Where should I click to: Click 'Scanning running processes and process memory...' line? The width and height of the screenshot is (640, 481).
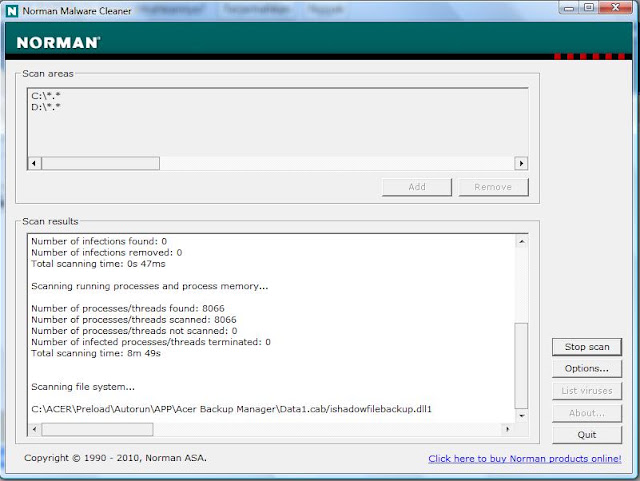(x=150, y=286)
